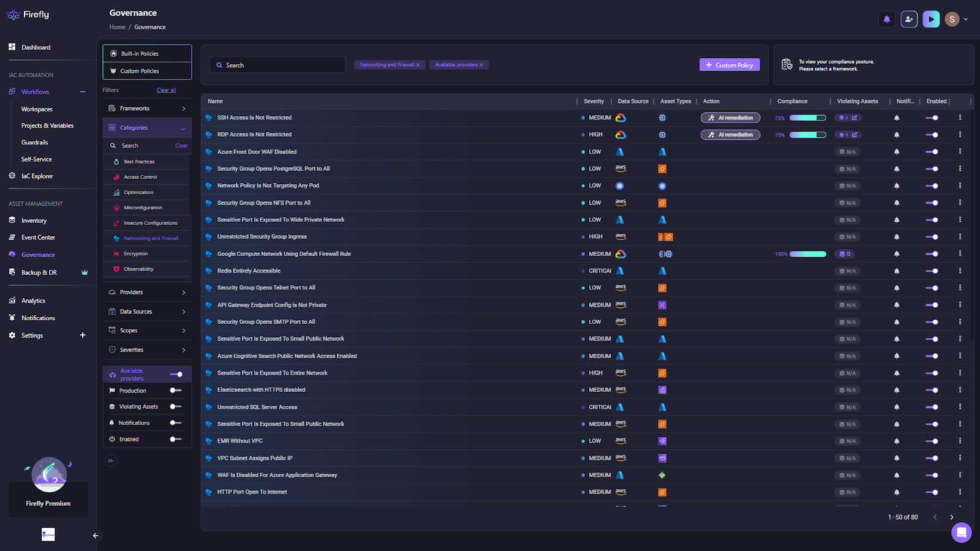Select the Best Practices category

tap(139, 162)
